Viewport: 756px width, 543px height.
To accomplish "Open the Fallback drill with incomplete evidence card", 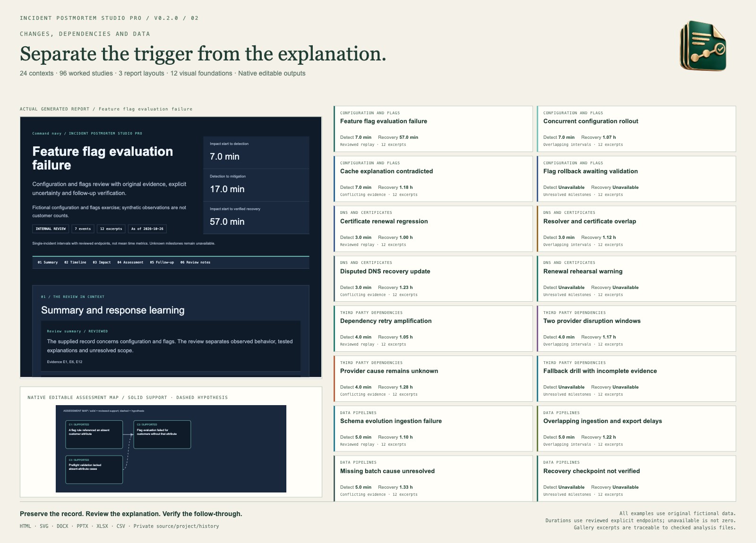I will pos(636,379).
